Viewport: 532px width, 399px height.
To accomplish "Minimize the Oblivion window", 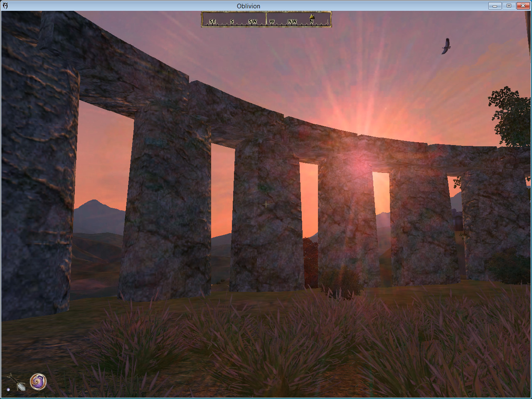I will click(495, 6).
